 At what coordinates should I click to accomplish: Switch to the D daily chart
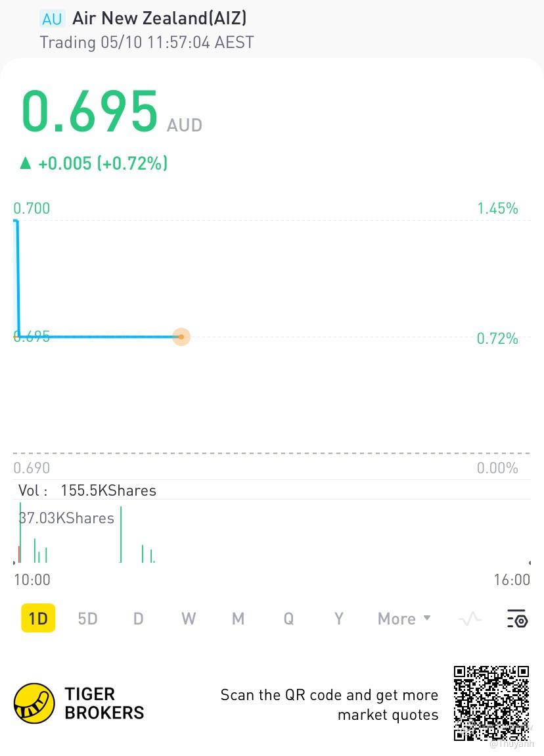[x=138, y=619]
